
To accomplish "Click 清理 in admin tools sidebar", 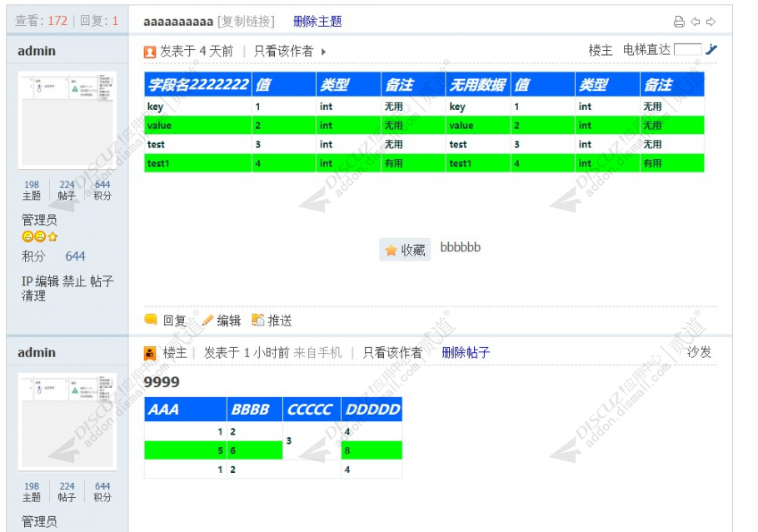I will (33, 296).
